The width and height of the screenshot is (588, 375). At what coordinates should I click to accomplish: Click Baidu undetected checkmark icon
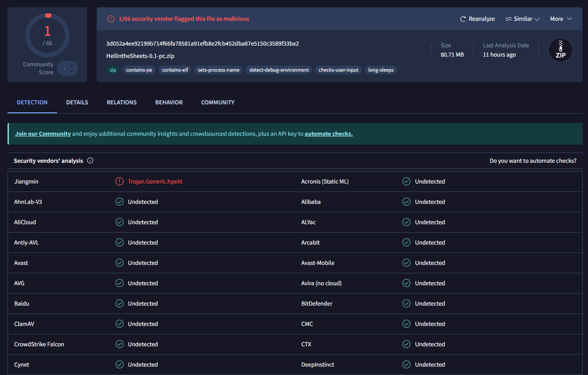click(120, 303)
